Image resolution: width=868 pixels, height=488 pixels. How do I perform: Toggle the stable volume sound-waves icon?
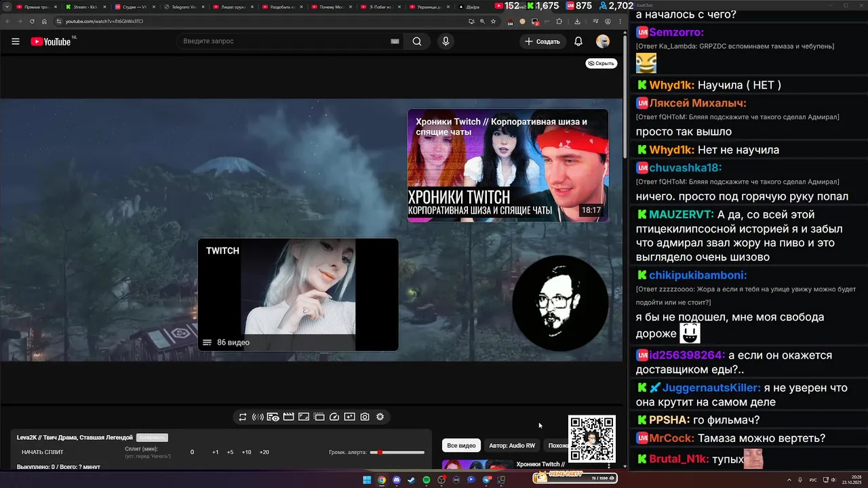point(258,417)
